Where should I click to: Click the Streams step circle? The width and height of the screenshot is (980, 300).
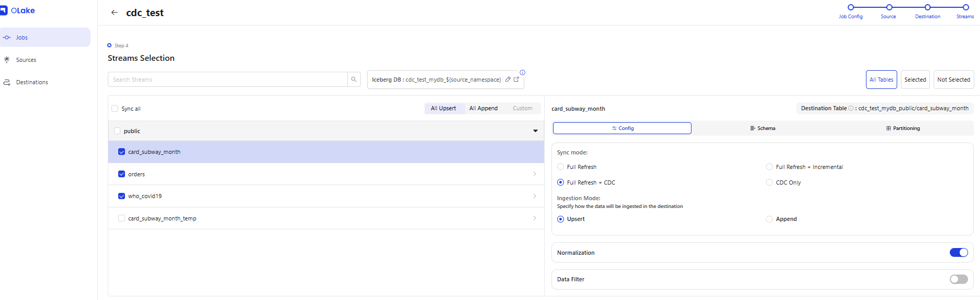(966, 7)
